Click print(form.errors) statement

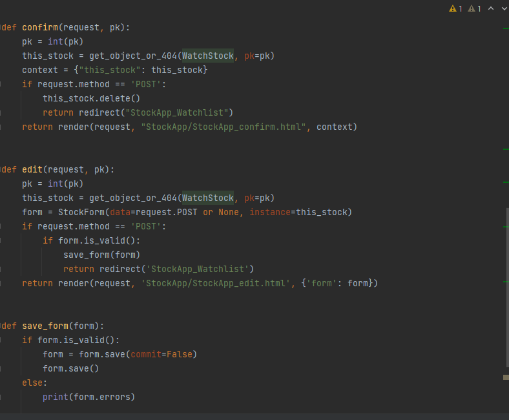tap(88, 397)
